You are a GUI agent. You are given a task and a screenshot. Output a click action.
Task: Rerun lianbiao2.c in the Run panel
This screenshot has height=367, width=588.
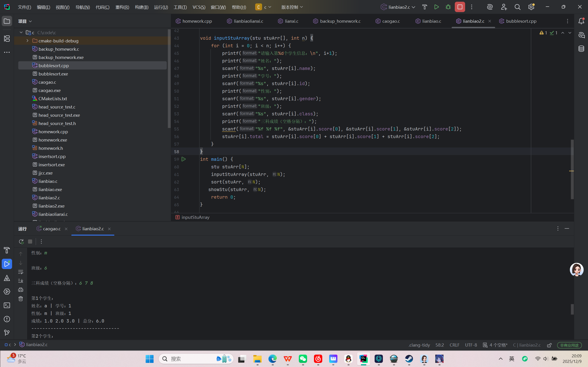click(x=21, y=242)
